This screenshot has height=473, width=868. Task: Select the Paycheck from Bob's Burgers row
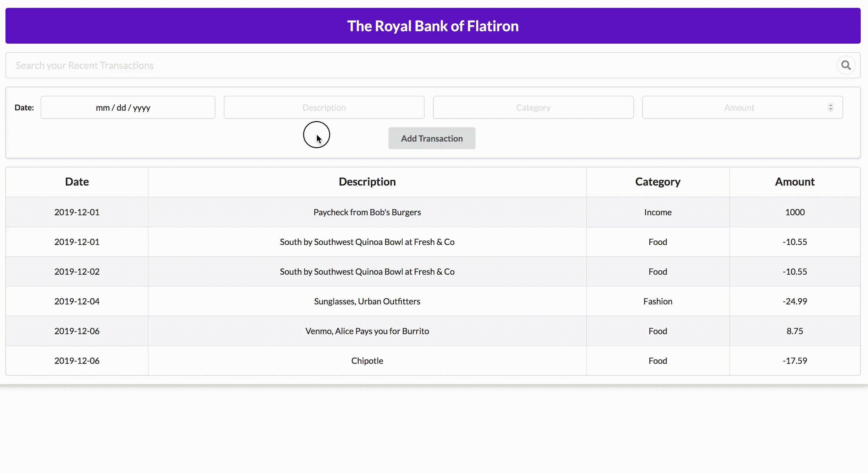(x=367, y=212)
